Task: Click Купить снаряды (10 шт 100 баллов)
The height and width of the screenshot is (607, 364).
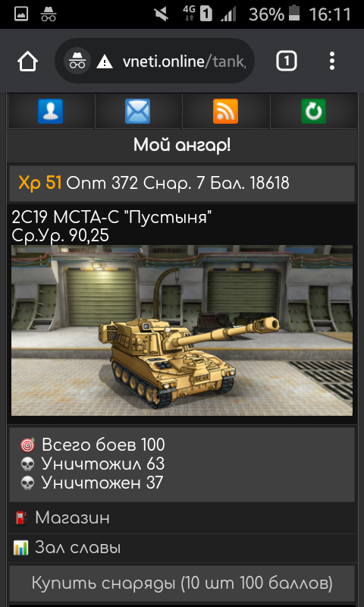Action: [182, 583]
